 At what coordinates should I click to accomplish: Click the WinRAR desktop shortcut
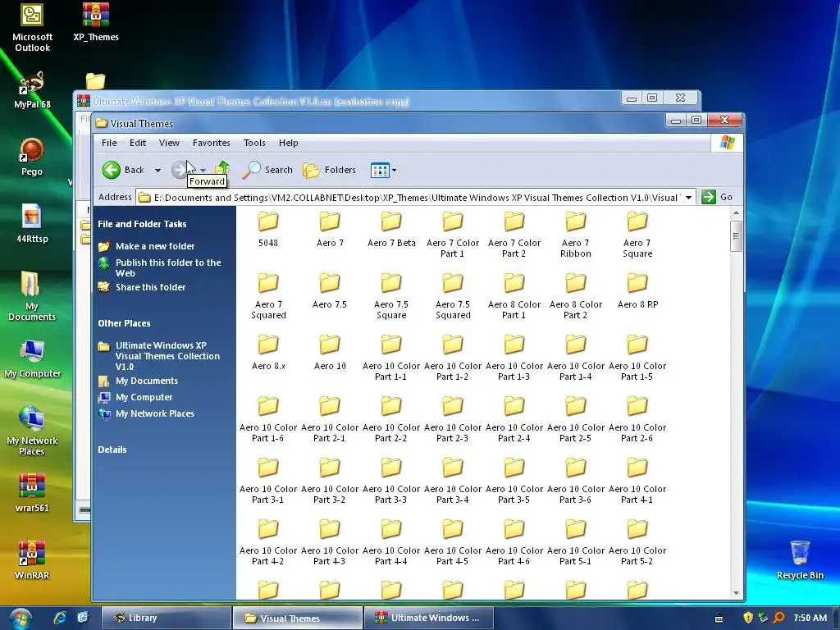(x=32, y=560)
